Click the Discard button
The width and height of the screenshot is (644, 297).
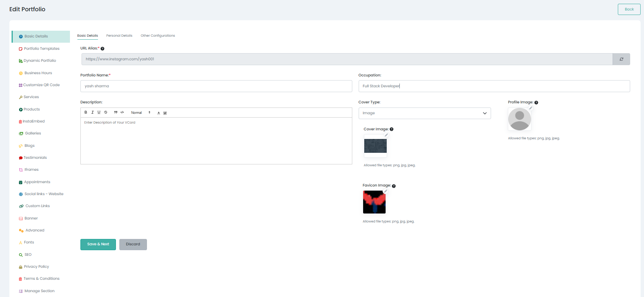tap(133, 244)
